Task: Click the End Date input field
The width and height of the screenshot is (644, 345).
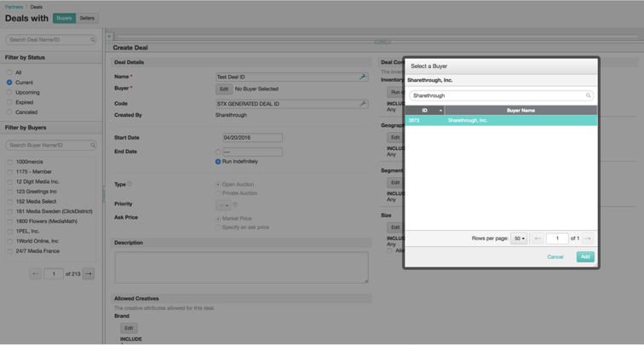Action: (252, 152)
